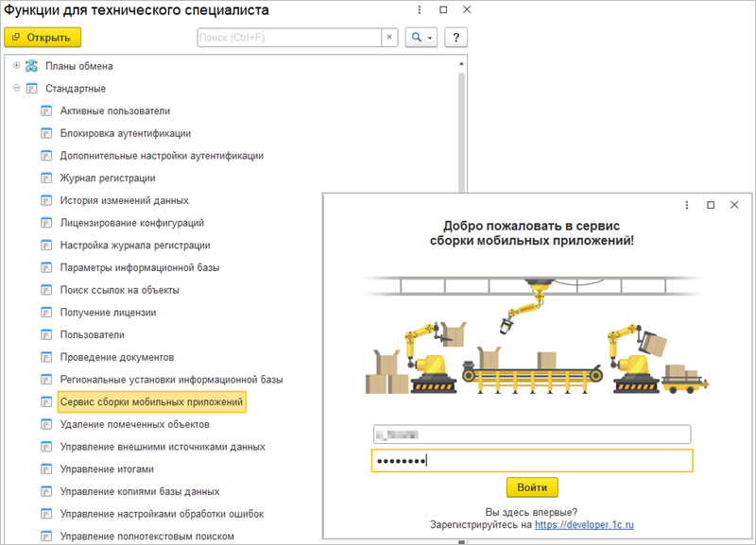Click the icon beside Сервис сборки мобильных приложений
Image resolution: width=756 pixels, height=545 pixels.
(45, 402)
